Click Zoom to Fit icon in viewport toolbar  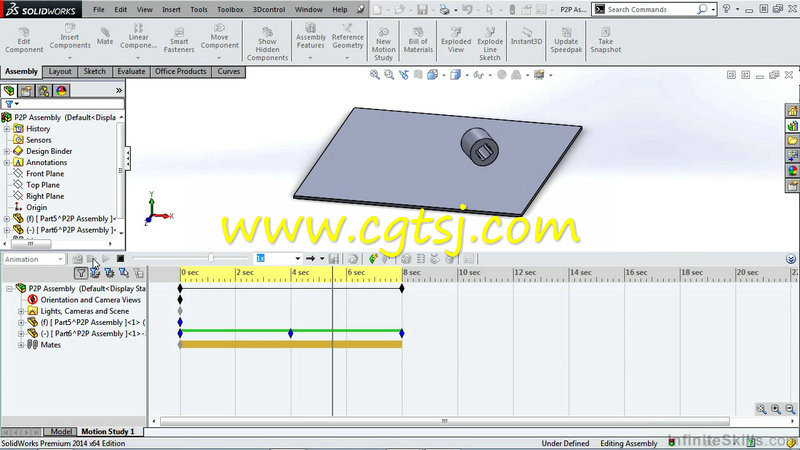click(x=374, y=75)
